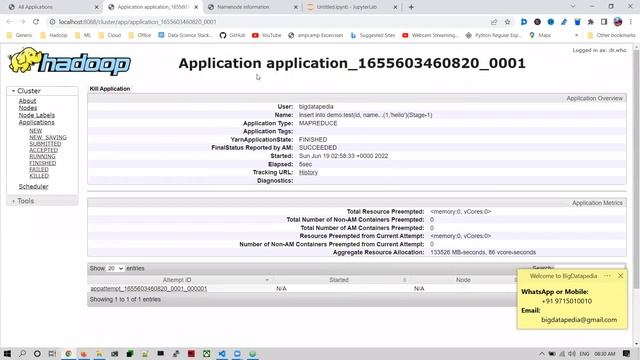Sort the table by Node column

point(463,280)
